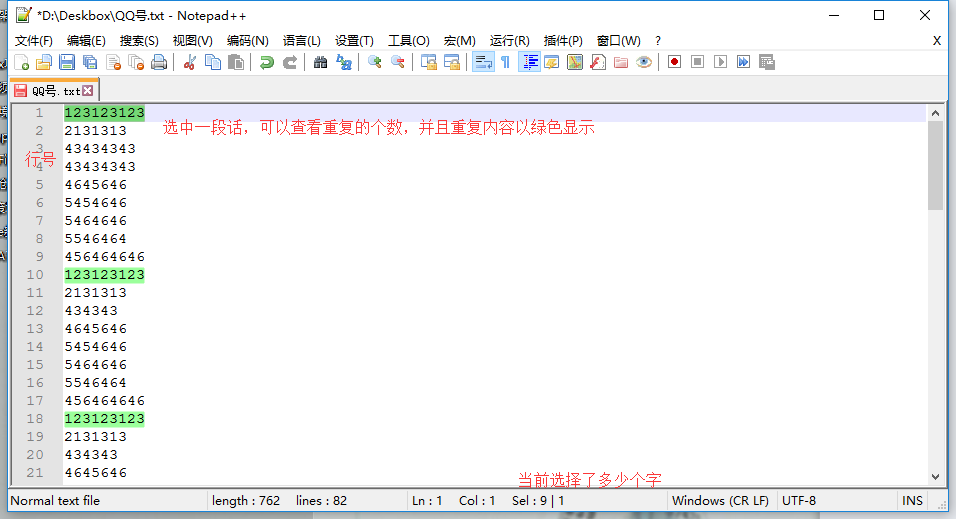Click line 12 text 434343
This screenshot has width=956, height=519.
point(91,311)
